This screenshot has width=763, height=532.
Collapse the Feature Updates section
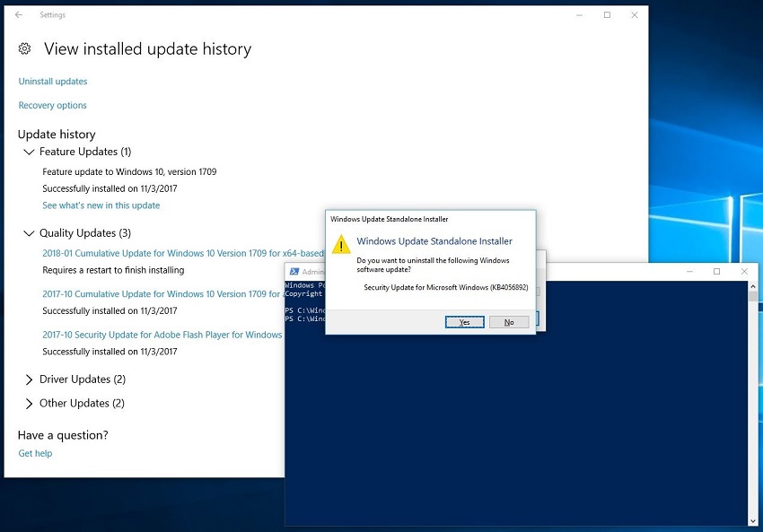point(29,153)
